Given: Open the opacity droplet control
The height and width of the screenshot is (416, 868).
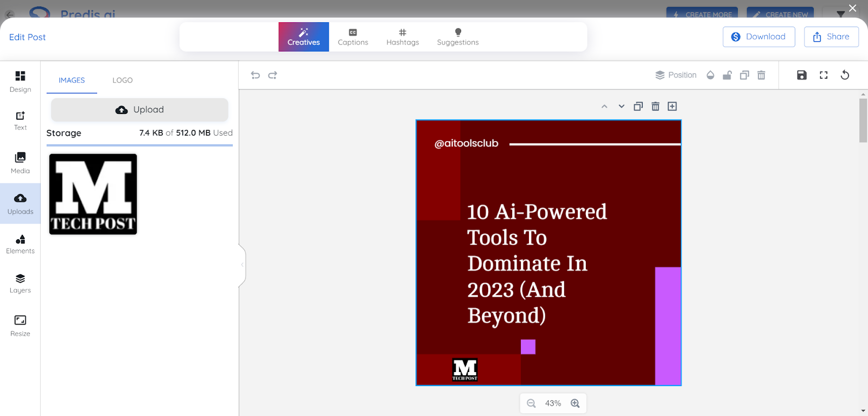Looking at the screenshot, I should coord(710,75).
